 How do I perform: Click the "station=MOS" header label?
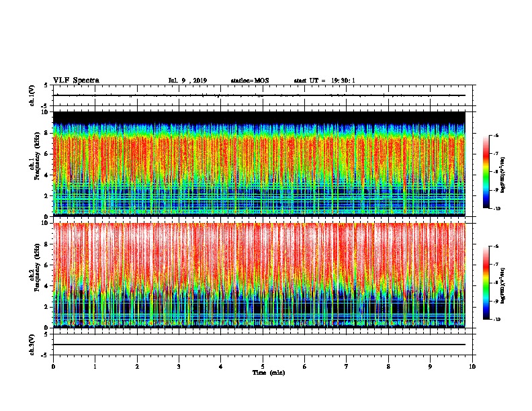250,81
